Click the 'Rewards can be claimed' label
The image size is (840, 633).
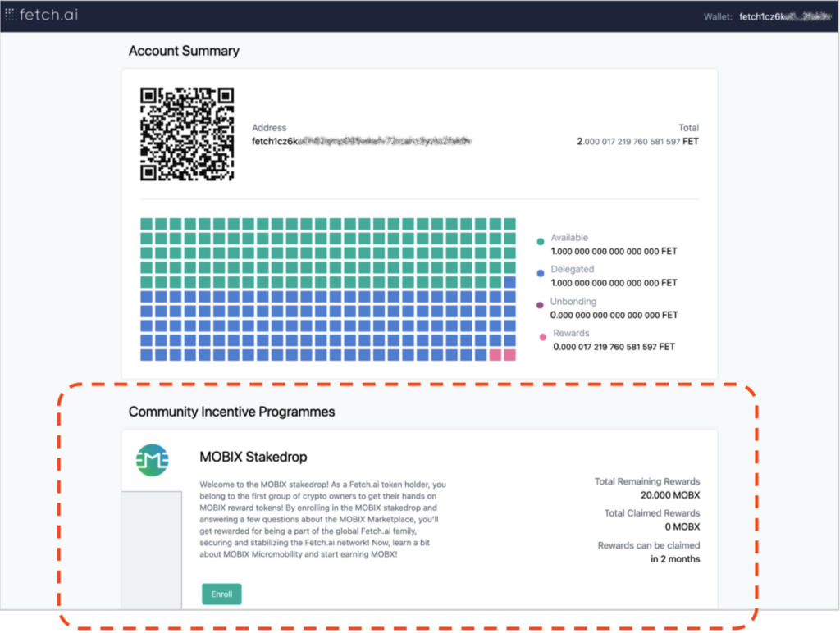[x=649, y=545]
